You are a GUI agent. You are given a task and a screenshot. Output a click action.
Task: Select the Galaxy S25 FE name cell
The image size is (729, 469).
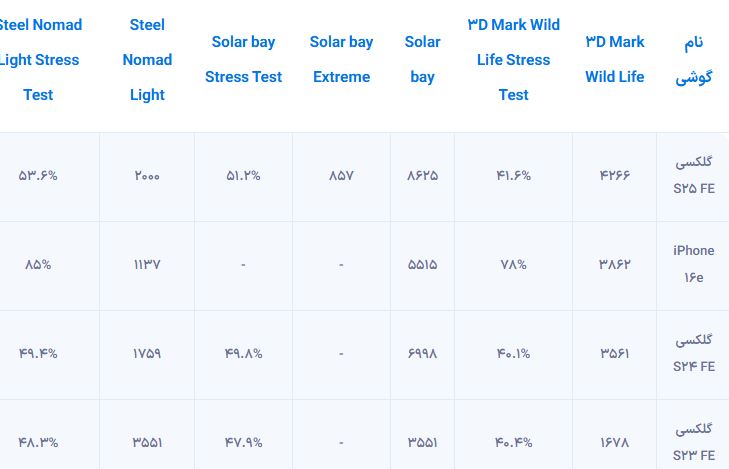(693, 175)
